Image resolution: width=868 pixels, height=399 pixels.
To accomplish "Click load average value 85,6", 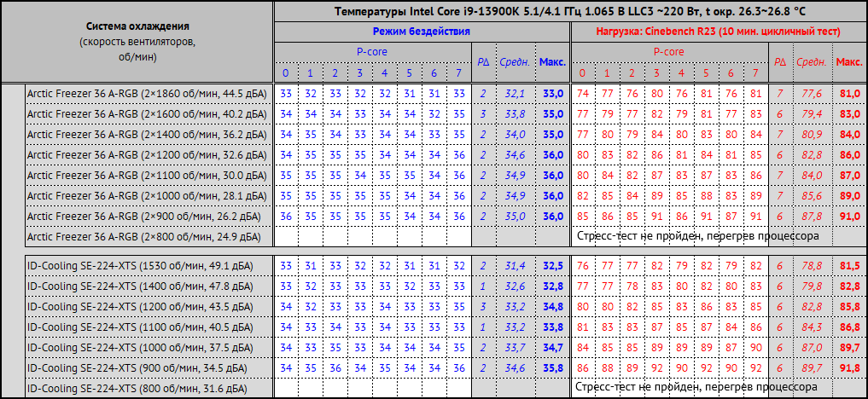I will point(812,196).
